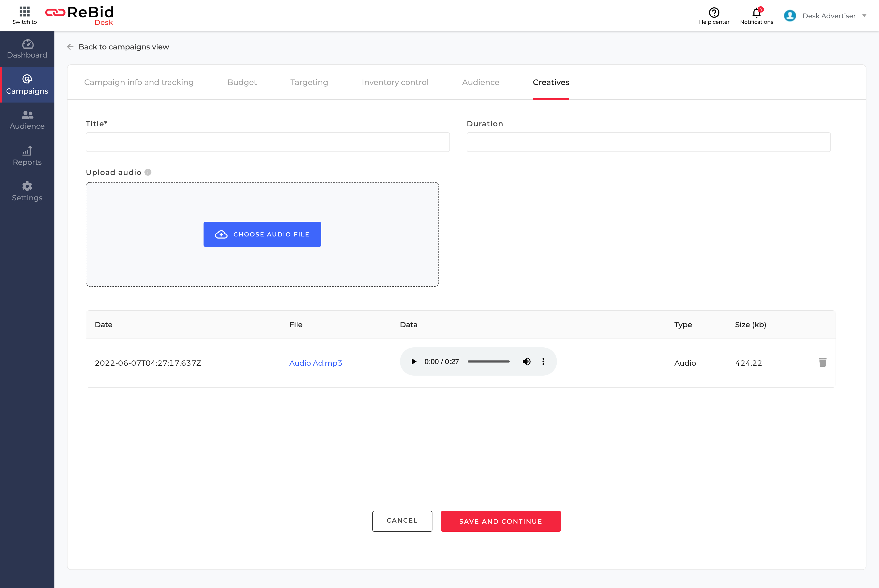879x588 pixels.
Task: Click the 0:00 / 0:27 time display
Action: (442, 361)
